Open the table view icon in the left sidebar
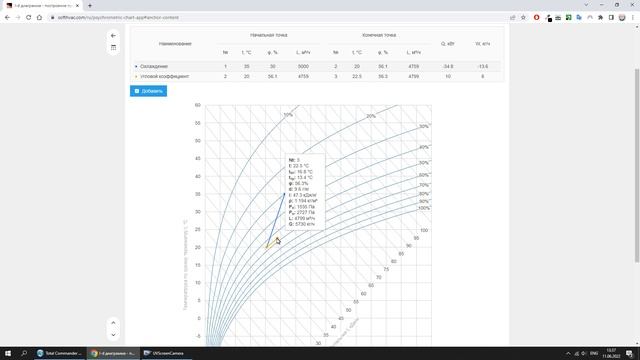 click(x=113, y=48)
